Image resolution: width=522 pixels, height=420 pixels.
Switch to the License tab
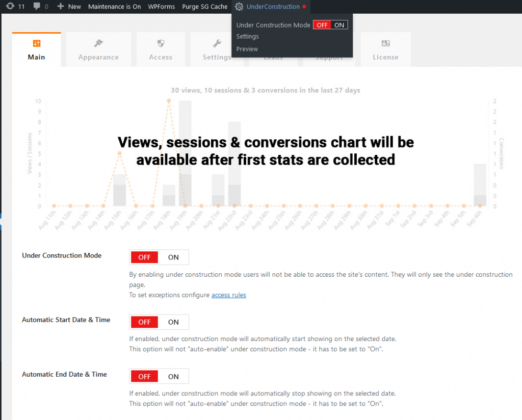385,49
